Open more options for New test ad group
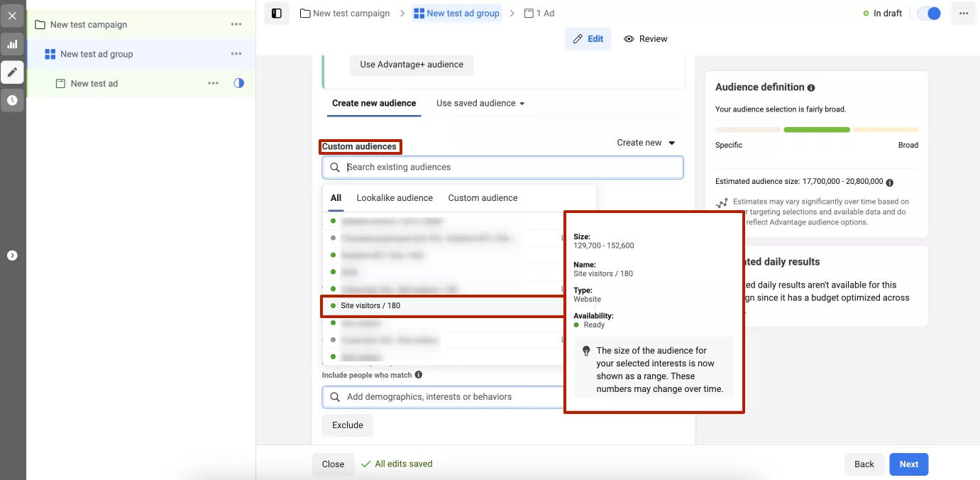Viewport: 980px width, 480px height. point(236,54)
